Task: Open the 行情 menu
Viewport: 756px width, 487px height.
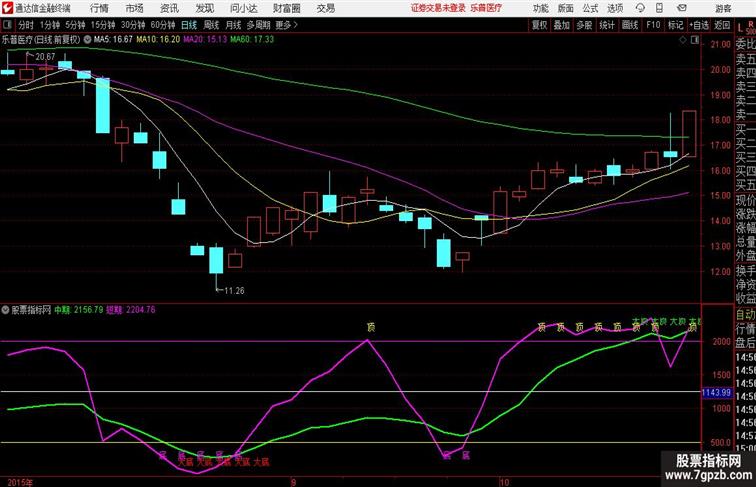Action: (99, 8)
